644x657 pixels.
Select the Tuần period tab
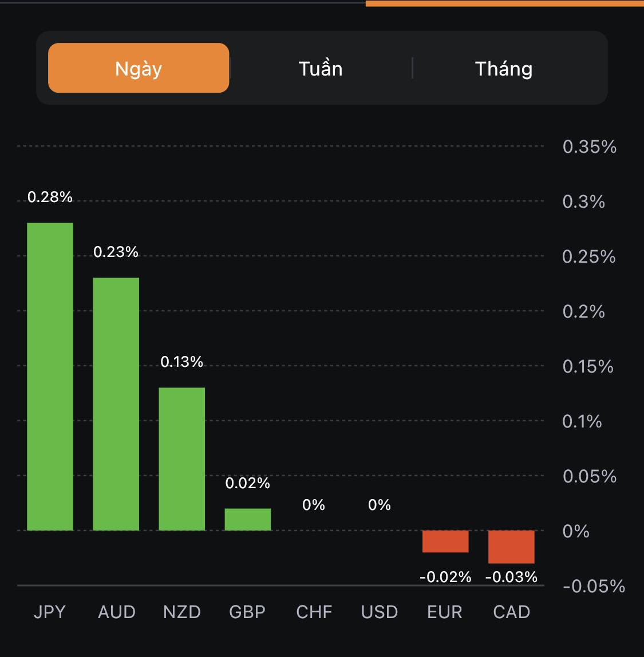coord(321,69)
